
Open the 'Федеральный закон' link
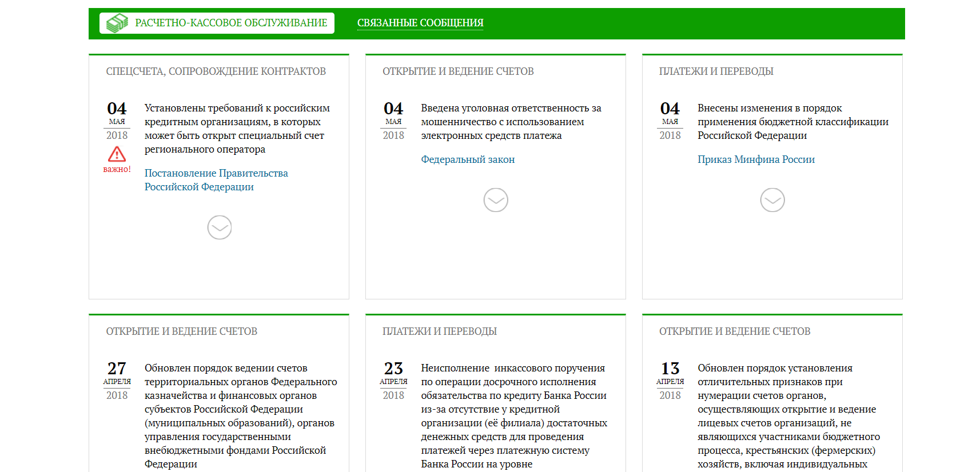point(468,159)
